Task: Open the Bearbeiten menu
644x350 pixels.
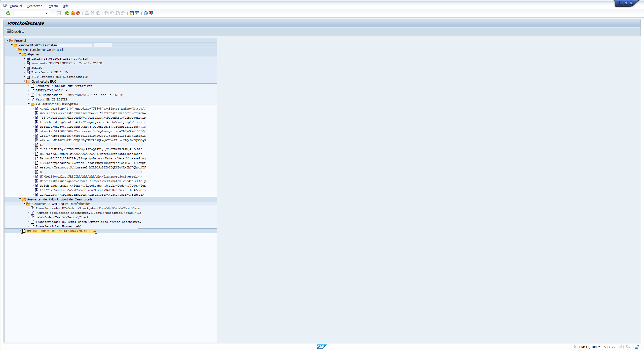Action: pos(35,6)
